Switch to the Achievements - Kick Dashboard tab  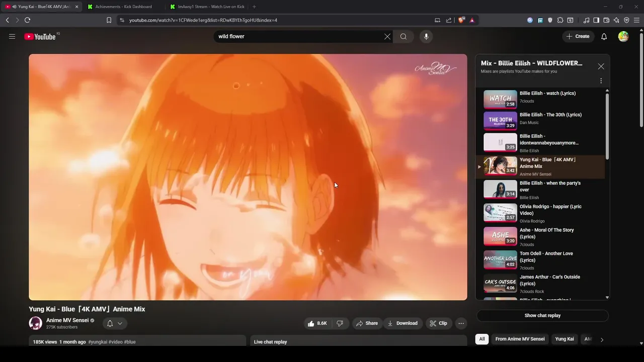pos(123,7)
